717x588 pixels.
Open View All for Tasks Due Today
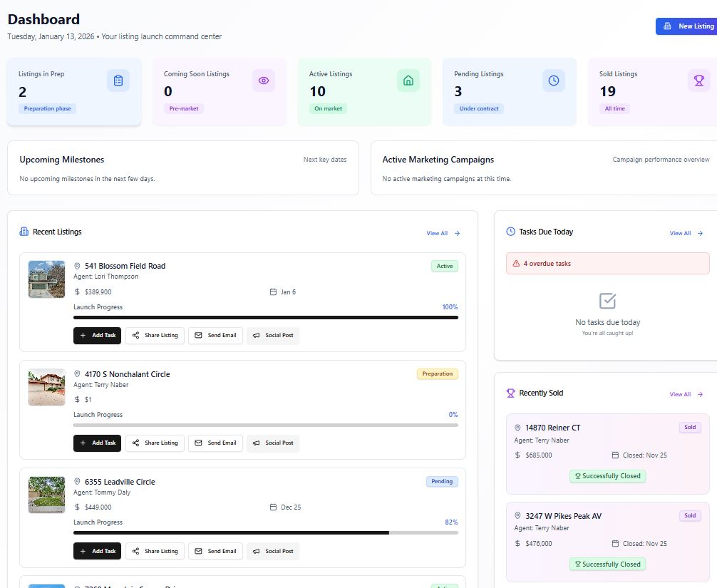click(x=686, y=233)
